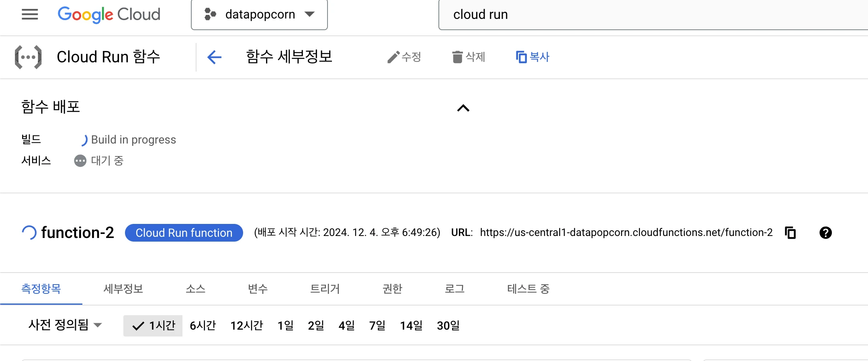This screenshot has width=868, height=361.
Task: Click the Build in progress status
Action: [133, 139]
